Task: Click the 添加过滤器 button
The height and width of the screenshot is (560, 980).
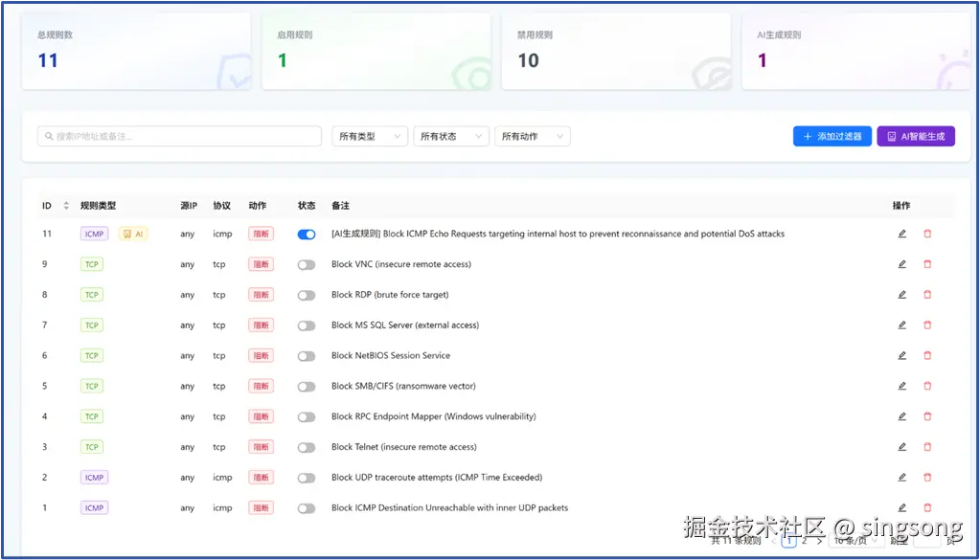Action: tap(832, 136)
